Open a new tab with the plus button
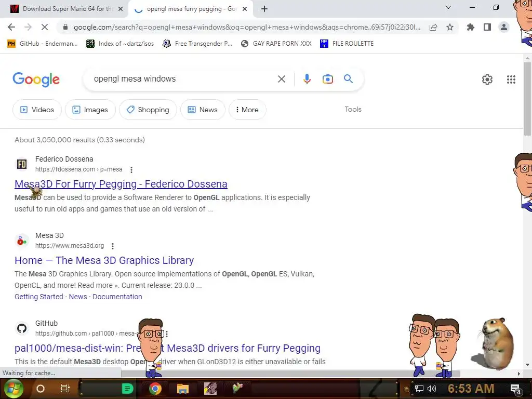 coord(264,9)
